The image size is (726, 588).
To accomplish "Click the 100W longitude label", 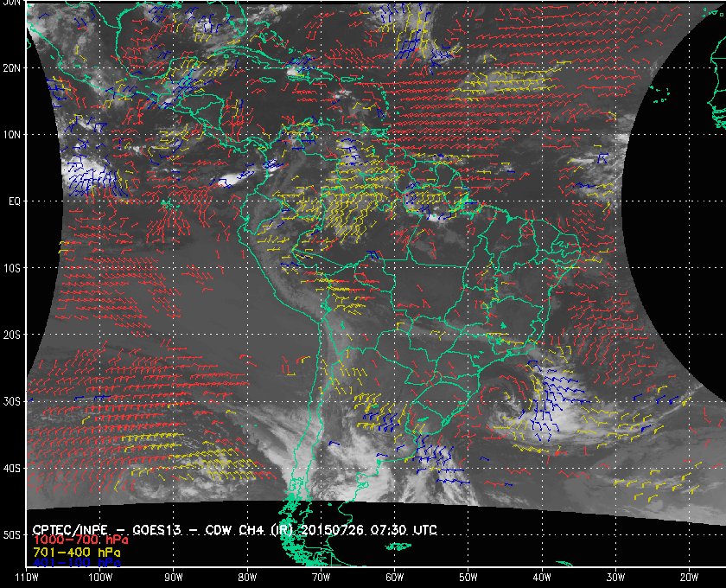I will click(100, 578).
